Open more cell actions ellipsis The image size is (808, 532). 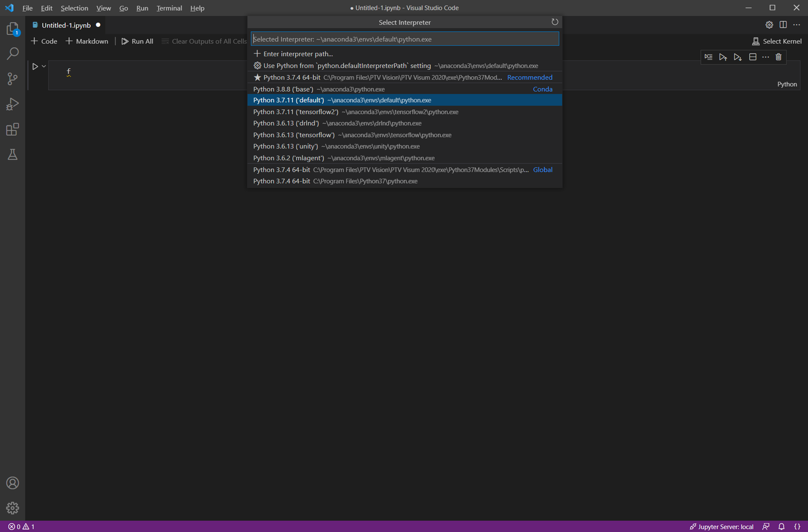point(766,57)
